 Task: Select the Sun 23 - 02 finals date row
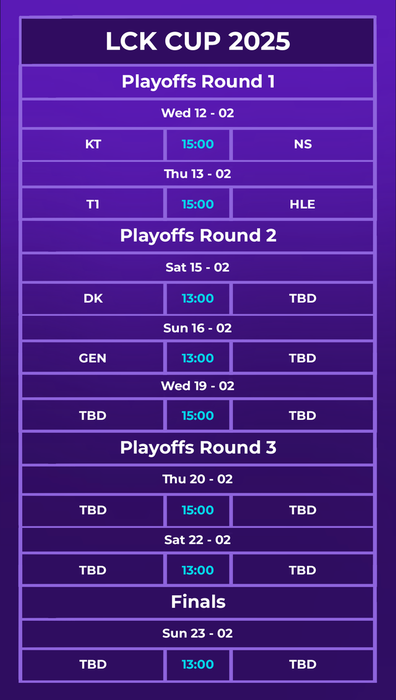pyautogui.click(x=198, y=633)
